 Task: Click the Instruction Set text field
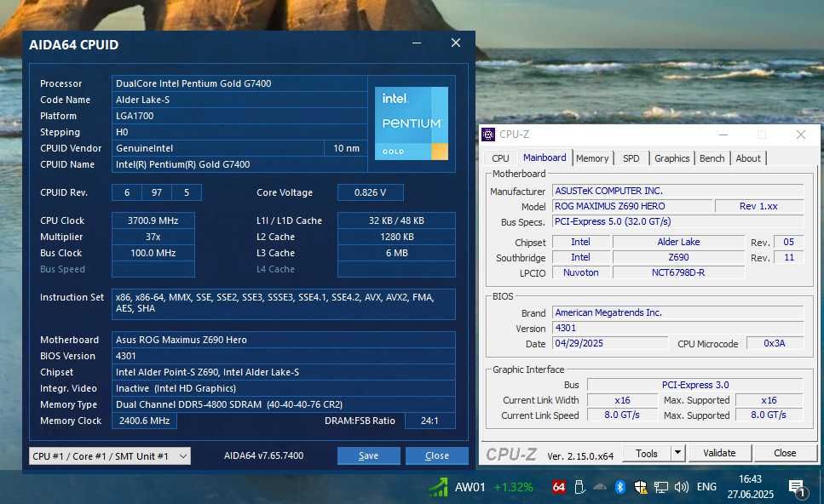(x=283, y=304)
